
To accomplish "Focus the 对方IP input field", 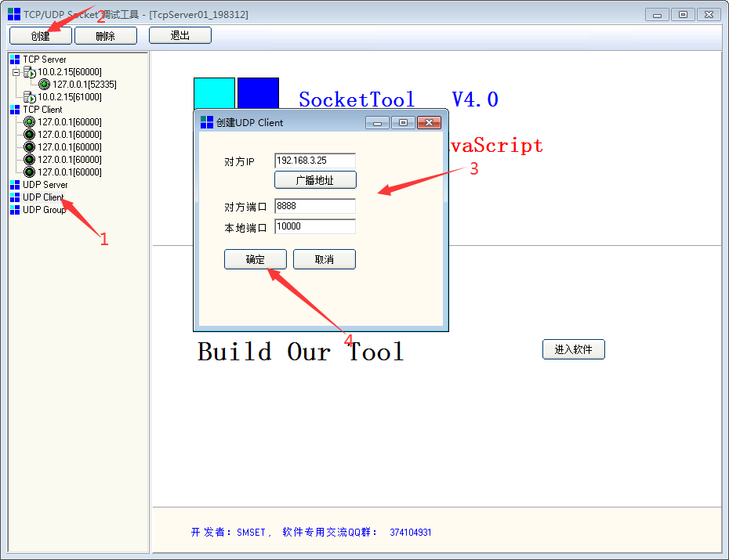I will tap(315, 160).
